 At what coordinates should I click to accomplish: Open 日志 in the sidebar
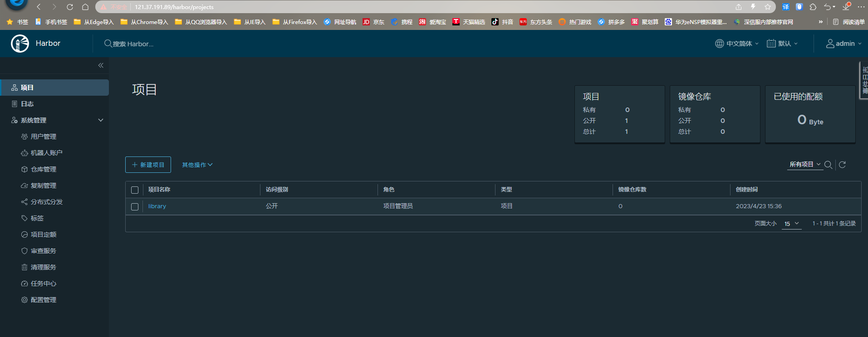click(x=27, y=104)
